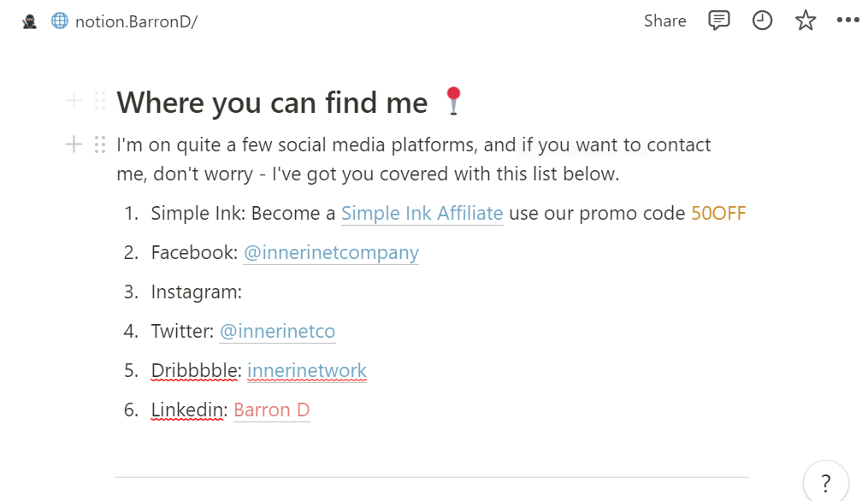Click the globe icon next to the page path
868x501 pixels.
point(59,21)
